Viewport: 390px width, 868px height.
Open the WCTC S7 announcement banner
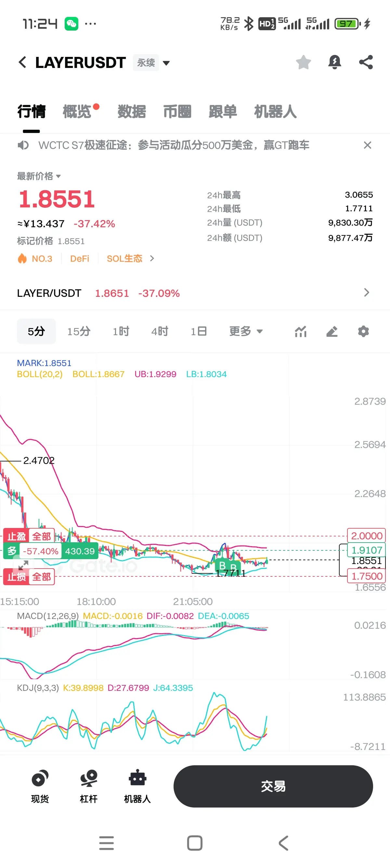pyautogui.click(x=174, y=145)
